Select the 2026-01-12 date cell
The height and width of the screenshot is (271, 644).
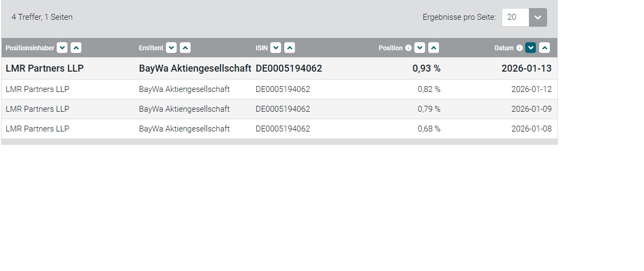coord(531,89)
